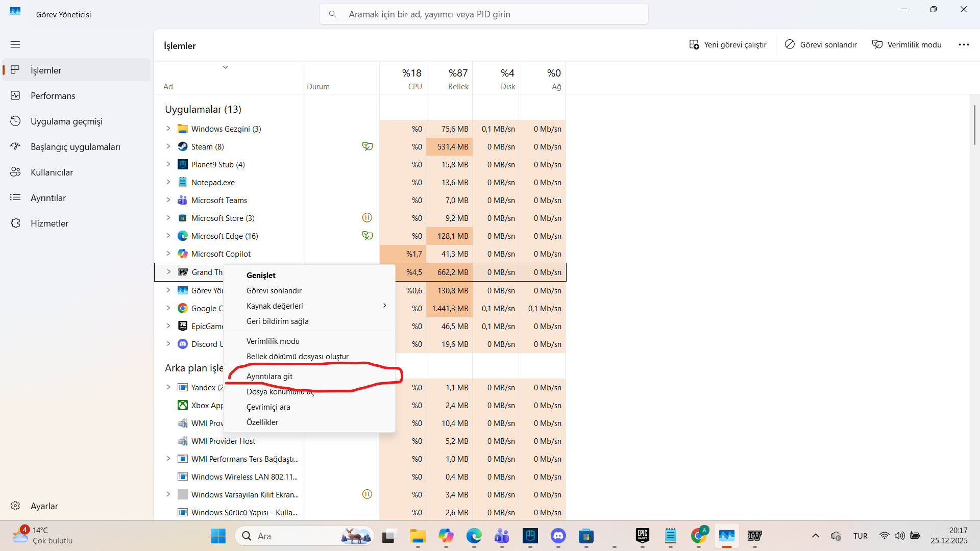
Task: Expand the Microsoft Edge process group
Action: (x=168, y=236)
